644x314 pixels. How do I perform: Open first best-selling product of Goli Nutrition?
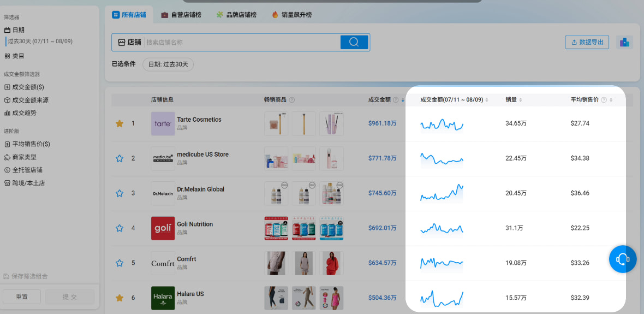coord(276,228)
